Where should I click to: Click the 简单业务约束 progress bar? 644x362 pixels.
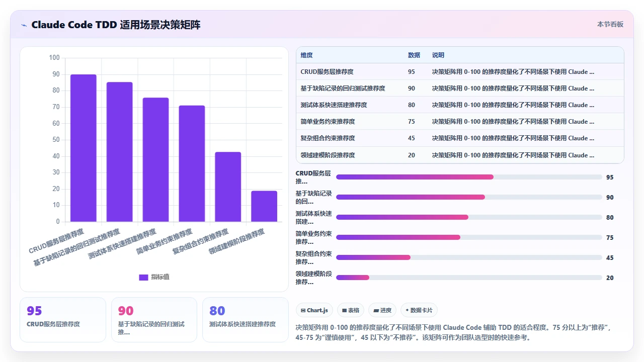(x=469, y=237)
